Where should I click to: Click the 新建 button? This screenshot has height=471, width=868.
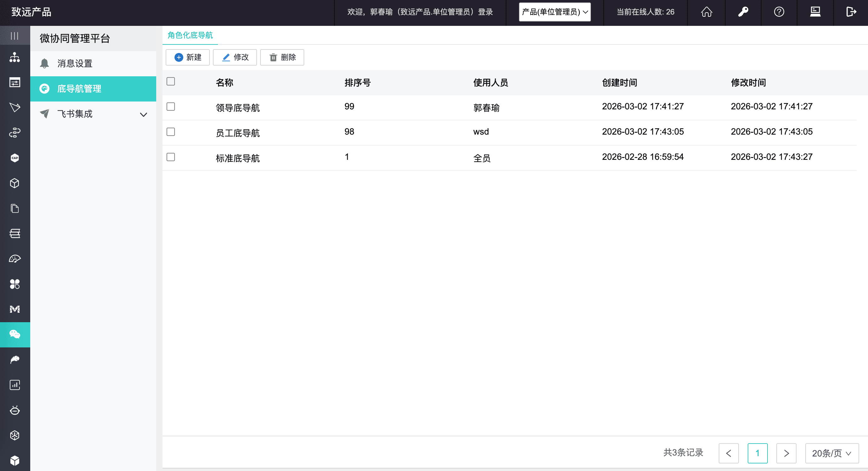point(188,57)
